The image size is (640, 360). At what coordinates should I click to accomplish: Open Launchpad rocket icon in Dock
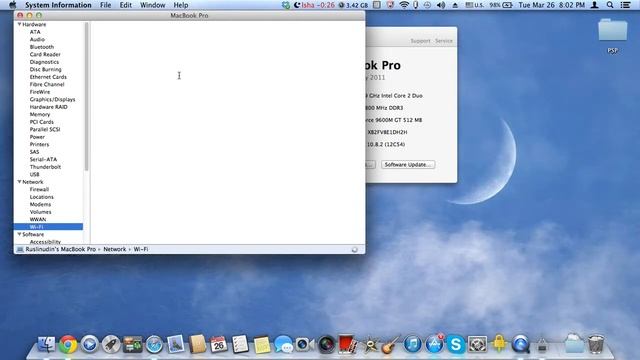(111, 344)
